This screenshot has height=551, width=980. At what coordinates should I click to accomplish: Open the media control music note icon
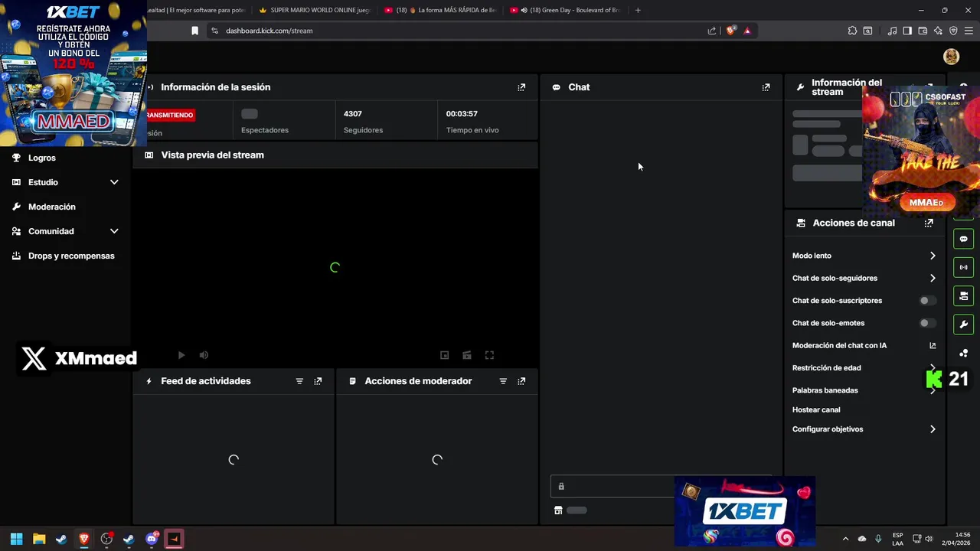[x=892, y=31]
